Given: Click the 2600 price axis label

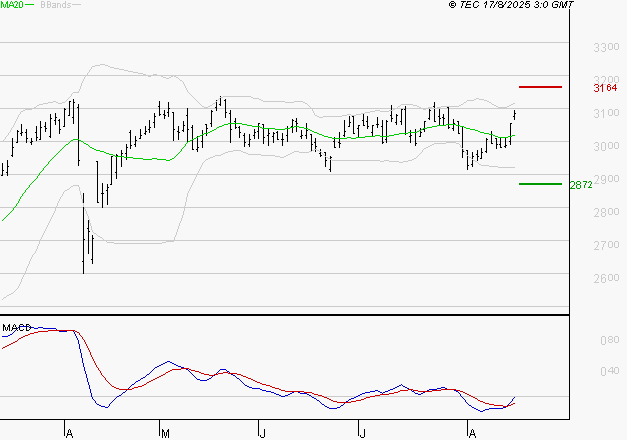Looking at the screenshot, I should tap(606, 278).
